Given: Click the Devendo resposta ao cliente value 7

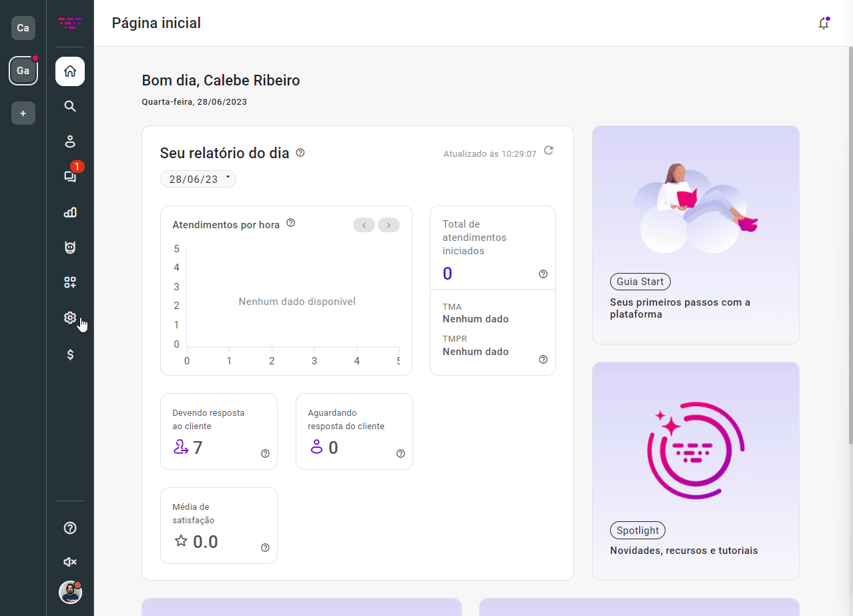Looking at the screenshot, I should click(x=198, y=447).
